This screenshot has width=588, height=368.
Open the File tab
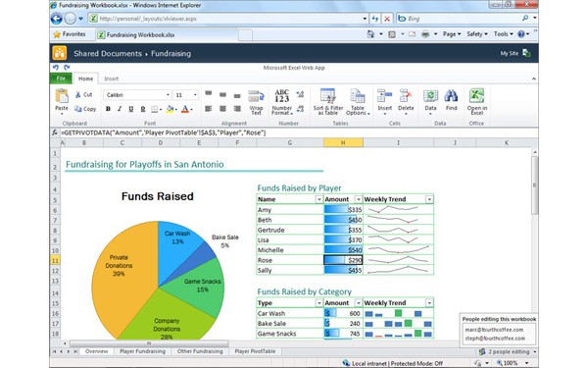coord(61,79)
